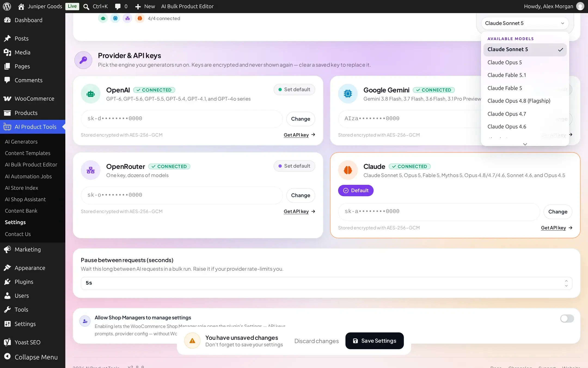The image size is (588, 368).
Task: Click the Shop Managers user icon
Action: coord(85,321)
